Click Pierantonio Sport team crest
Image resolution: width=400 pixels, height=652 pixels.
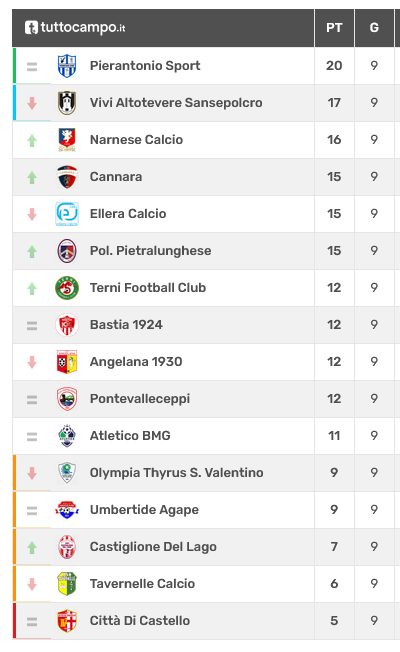pos(67,66)
